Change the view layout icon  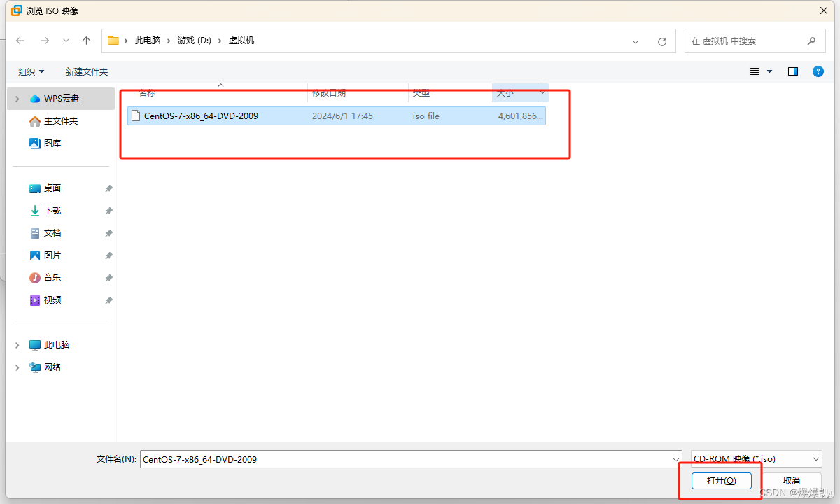pyautogui.click(x=755, y=71)
